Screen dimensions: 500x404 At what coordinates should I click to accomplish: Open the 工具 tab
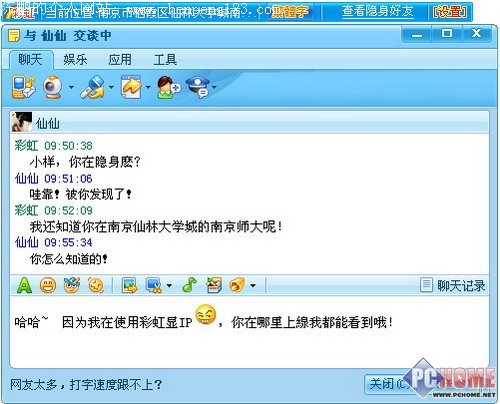tap(165, 60)
